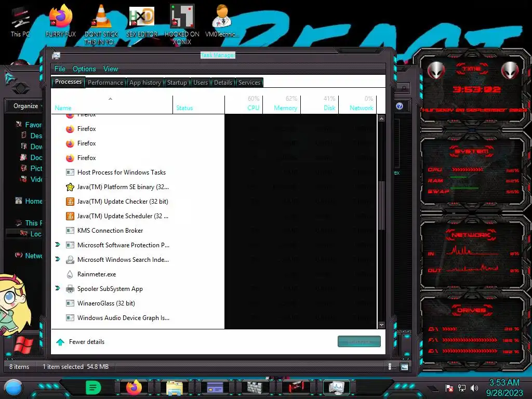Screen dimensions: 532x399
Task: Select the Java Platform SE binary star icon
Action: [70, 187]
